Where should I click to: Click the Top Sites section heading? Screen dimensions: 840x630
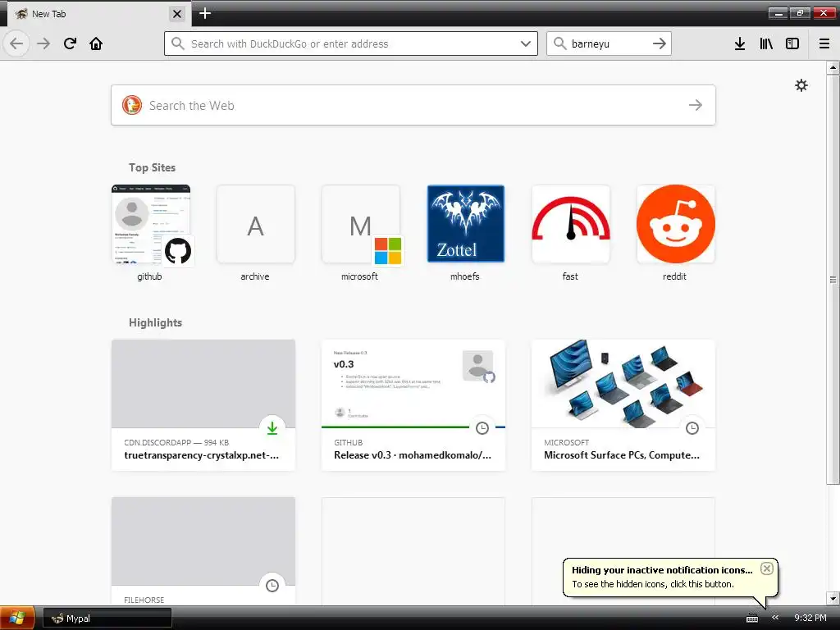[152, 167]
